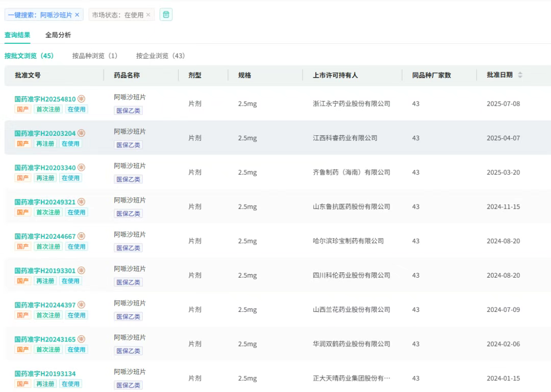
Task: Click the 审 icon beside H20193301
Action: [81, 271]
